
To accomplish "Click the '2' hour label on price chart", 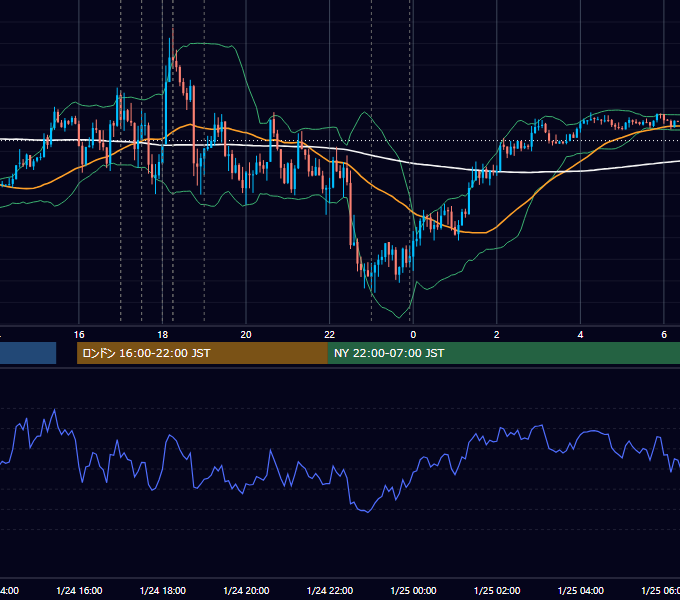I will (x=497, y=335).
